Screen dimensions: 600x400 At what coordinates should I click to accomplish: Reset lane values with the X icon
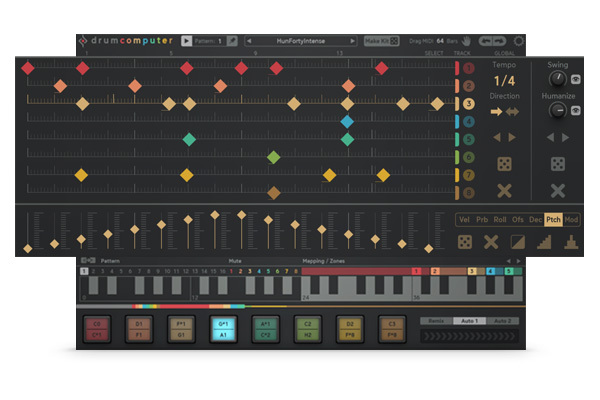point(491,242)
